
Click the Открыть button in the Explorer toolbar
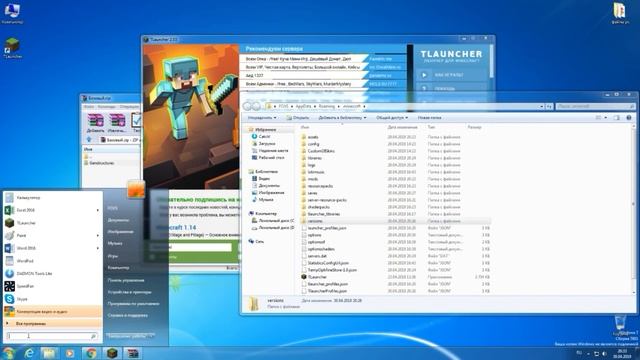(298, 118)
